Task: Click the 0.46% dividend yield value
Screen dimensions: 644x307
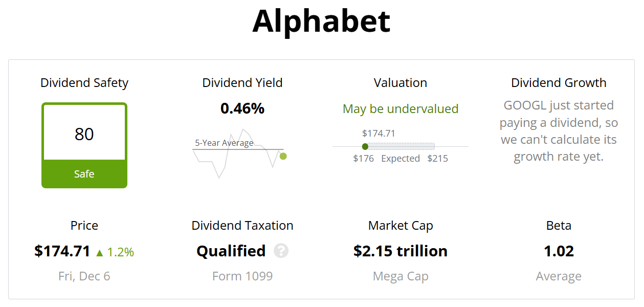Action: (242, 108)
